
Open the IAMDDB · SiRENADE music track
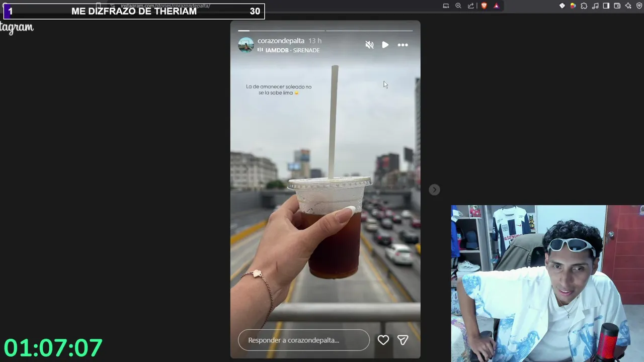pyautogui.click(x=292, y=50)
